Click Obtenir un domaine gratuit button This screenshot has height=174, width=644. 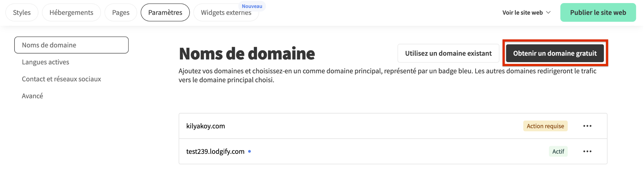click(555, 53)
